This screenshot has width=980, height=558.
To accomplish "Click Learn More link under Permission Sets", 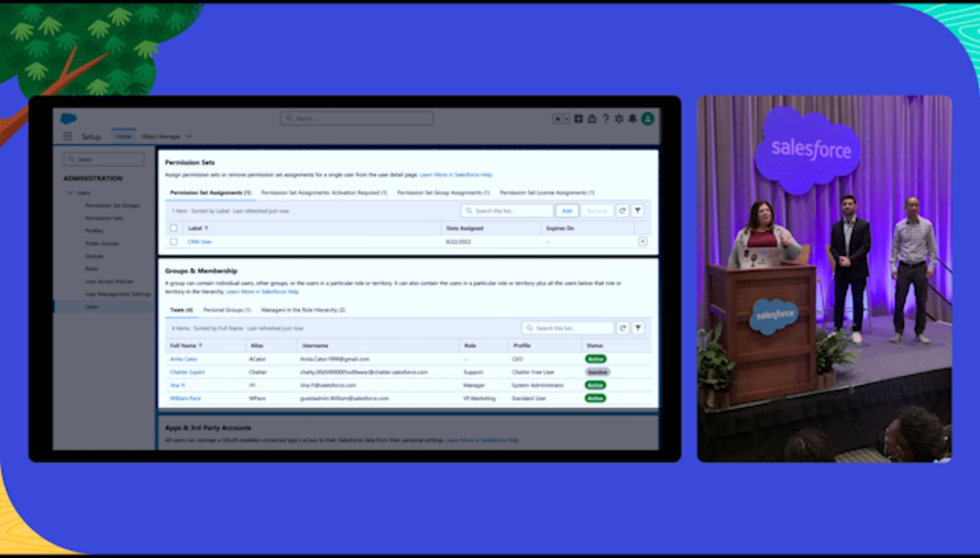I will (x=457, y=175).
